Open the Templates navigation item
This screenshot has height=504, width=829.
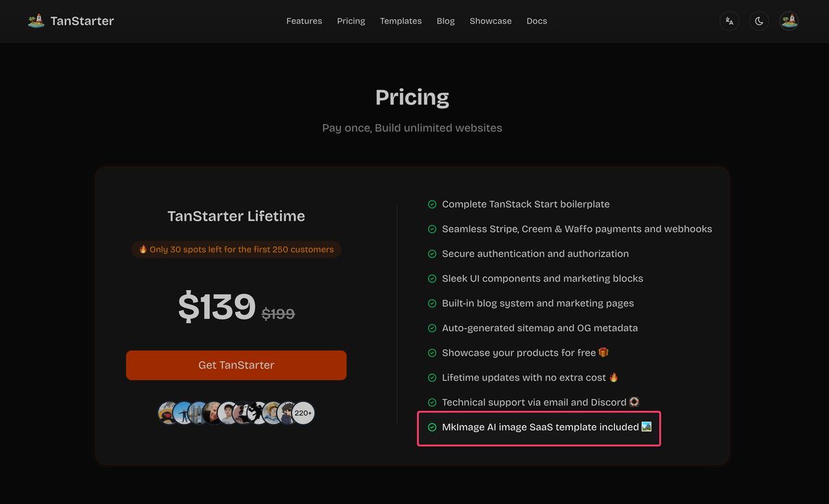click(401, 21)
